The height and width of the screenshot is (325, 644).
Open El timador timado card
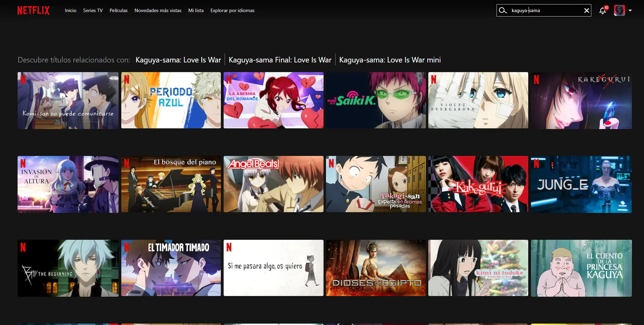click(171, 268)
